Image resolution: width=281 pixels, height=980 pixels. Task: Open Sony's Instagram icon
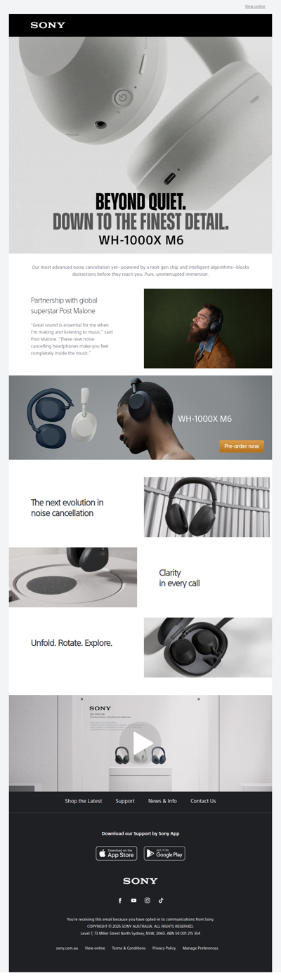[148, 900]
